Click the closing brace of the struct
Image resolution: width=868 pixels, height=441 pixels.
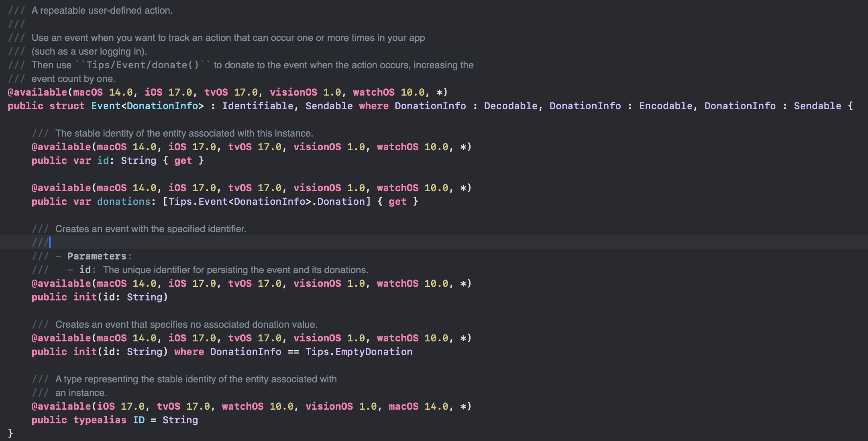pos(10,433)
